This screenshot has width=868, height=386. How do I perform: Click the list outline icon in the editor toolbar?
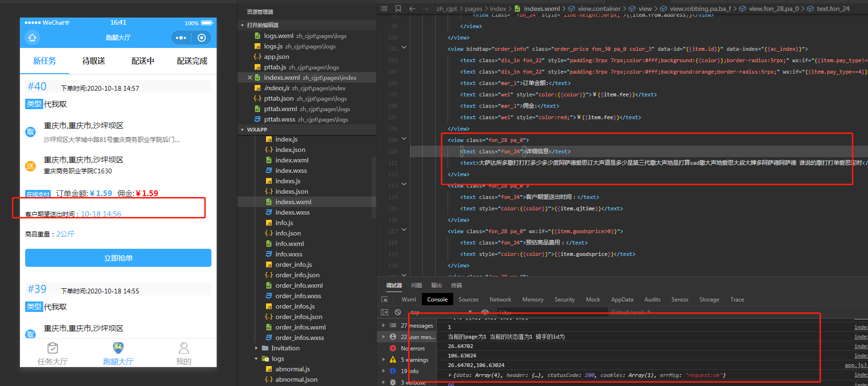[x=384, y=9]
